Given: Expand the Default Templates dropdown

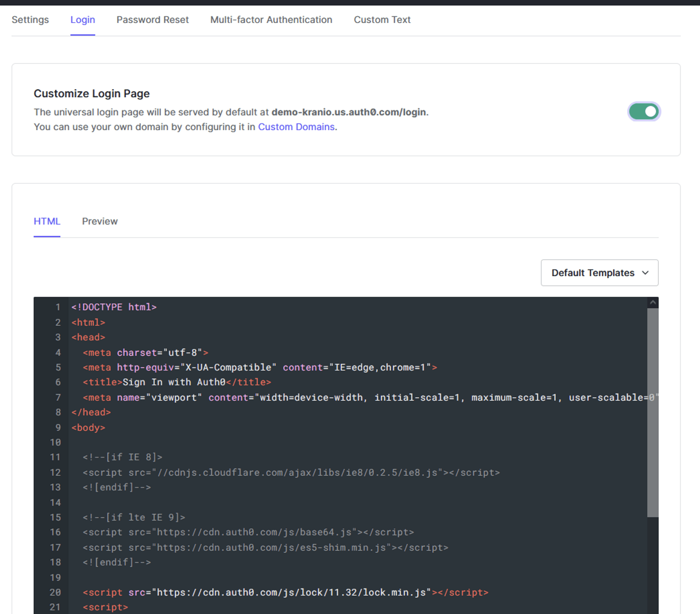Looking at the screenshot, I should point(593,273).
